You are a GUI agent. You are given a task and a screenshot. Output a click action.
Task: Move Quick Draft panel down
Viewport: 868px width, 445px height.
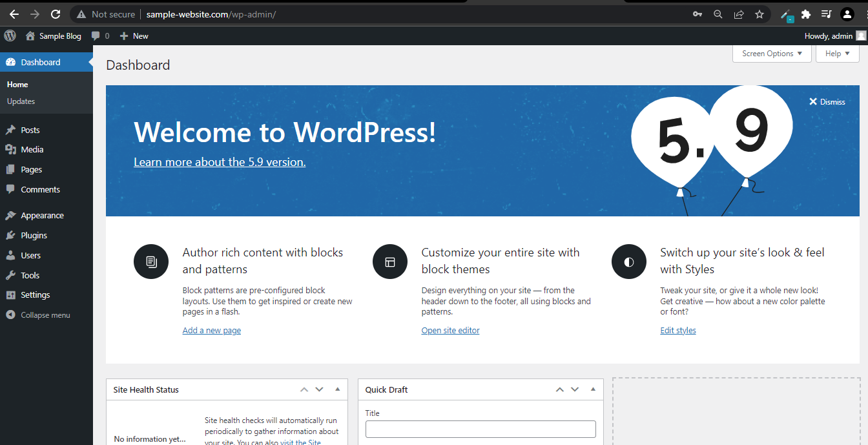(x=575, y=389)
